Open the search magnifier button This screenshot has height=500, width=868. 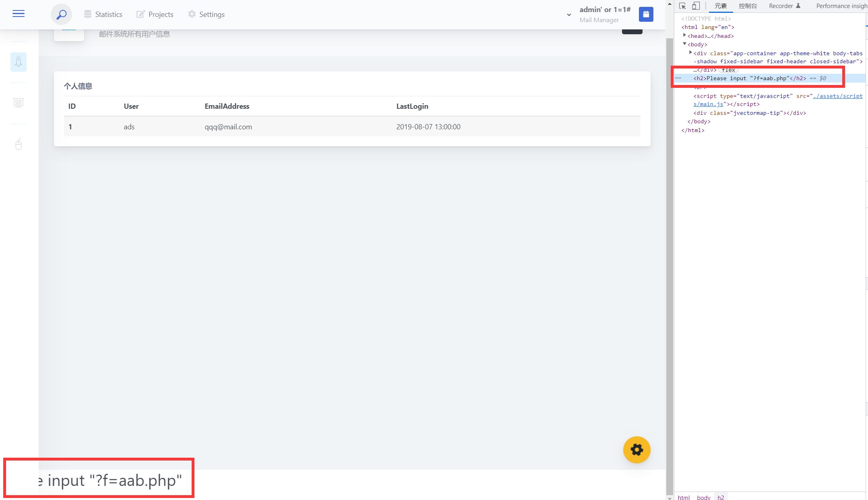61,15
